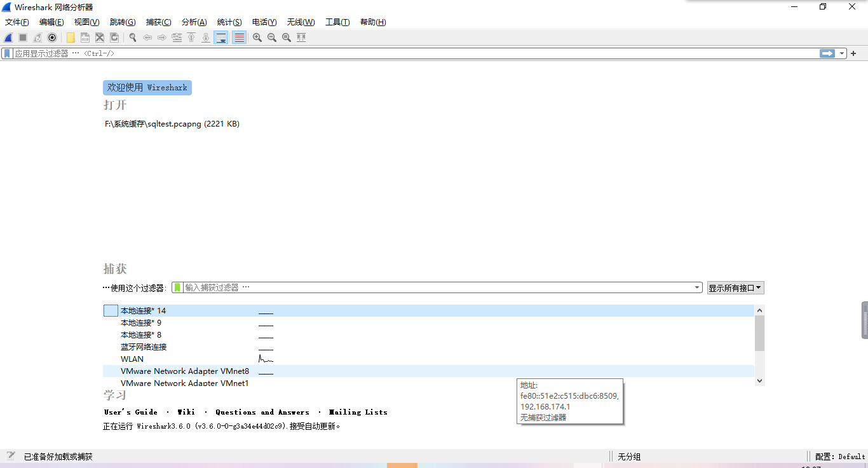
Task: Open the 捕获 menu
Action: [x=158, y=22]
